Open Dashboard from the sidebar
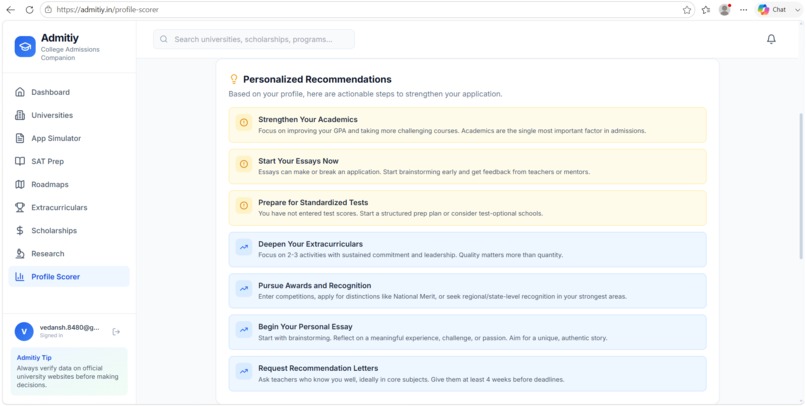Image resolution: width=806 pixels, height=406 pixels. tap(69, 93)
